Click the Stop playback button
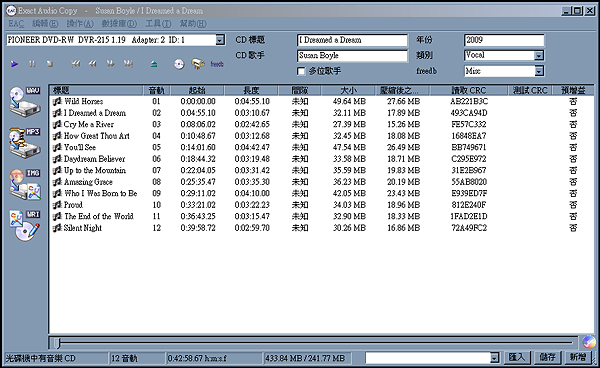This screenshot has width=600, height=368. pos(50,64)
